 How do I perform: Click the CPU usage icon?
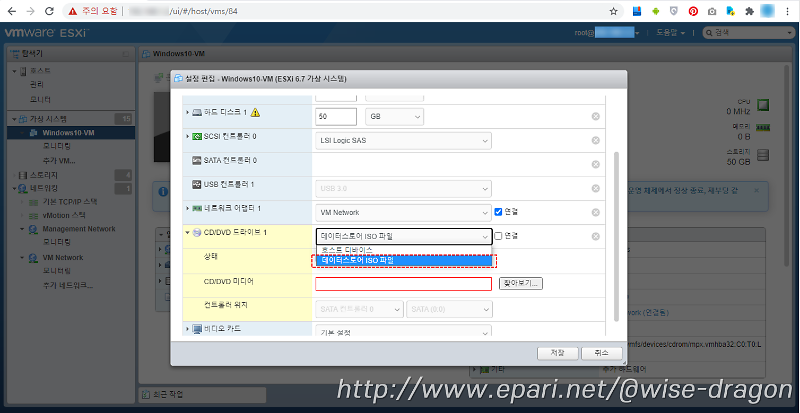point(763,105)
